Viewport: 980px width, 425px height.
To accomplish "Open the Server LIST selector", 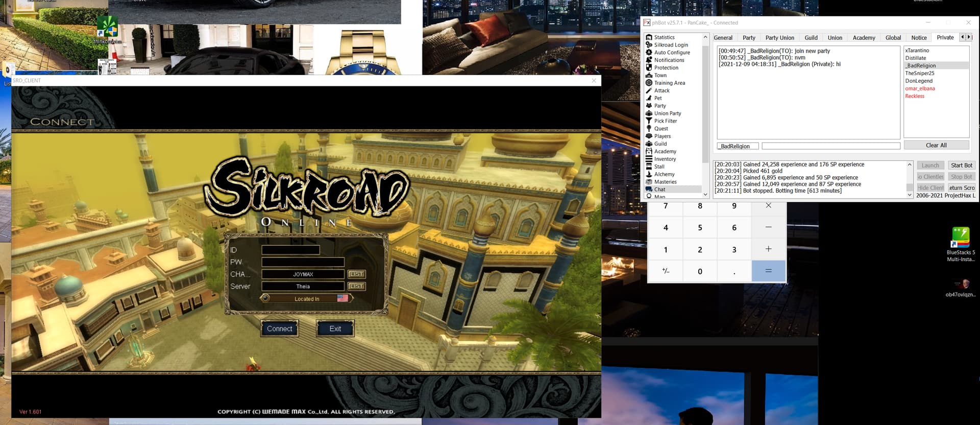I will [x=356, y=287].
